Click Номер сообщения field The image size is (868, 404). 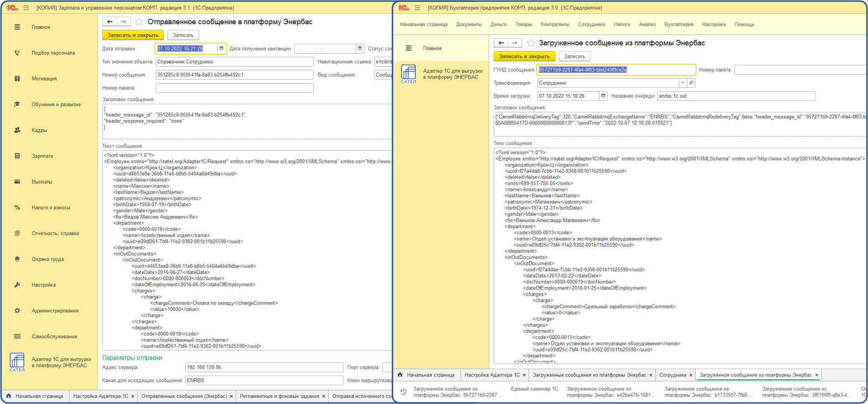tap(234, 74)
